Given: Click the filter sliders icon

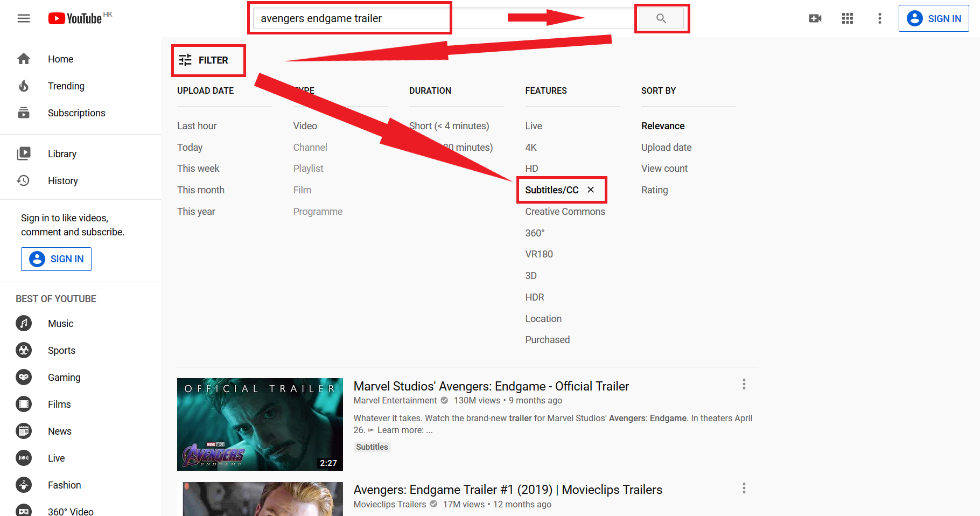Looking at the screenshot, I should pos(185,60).
